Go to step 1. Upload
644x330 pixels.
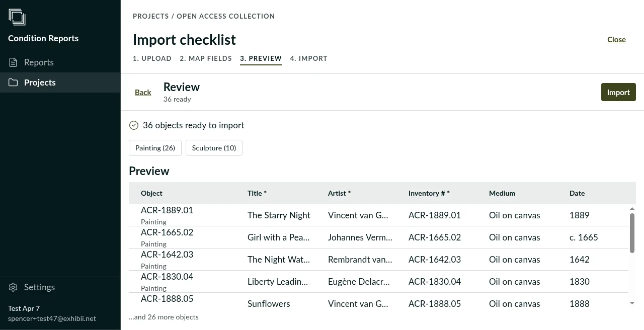click(x=152, y=58)
